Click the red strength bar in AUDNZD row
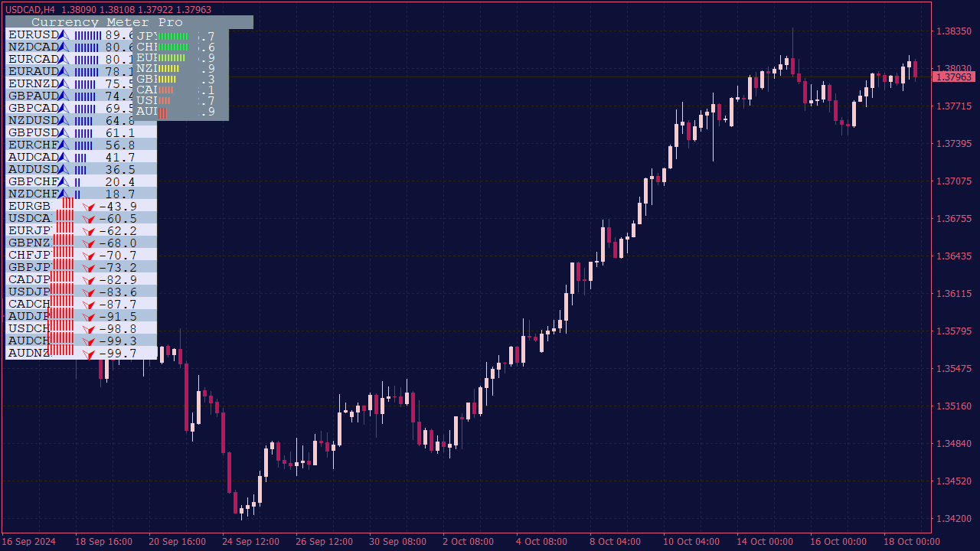 61,350
